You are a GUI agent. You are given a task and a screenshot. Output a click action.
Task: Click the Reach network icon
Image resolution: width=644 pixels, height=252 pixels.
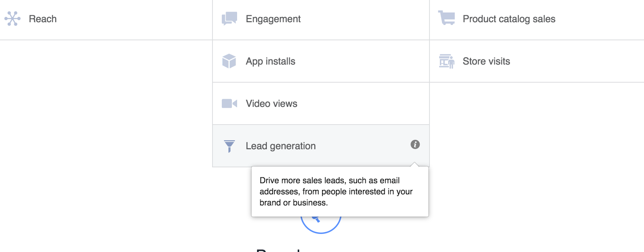tap(12, 19)
